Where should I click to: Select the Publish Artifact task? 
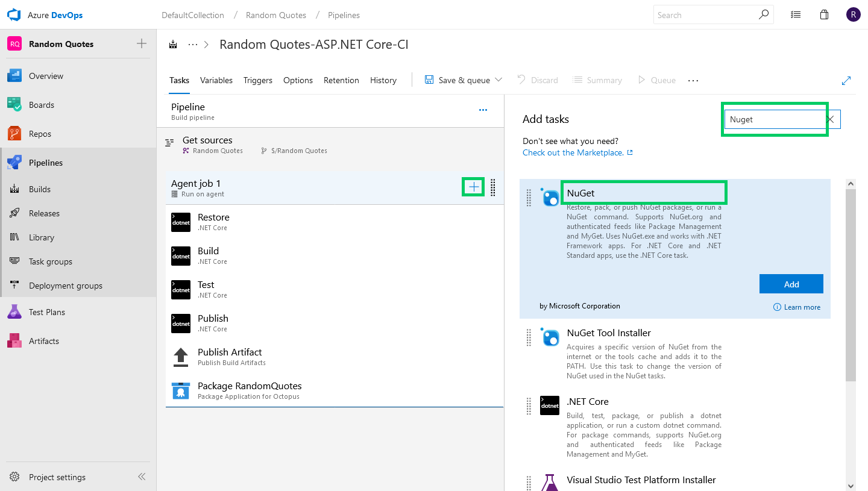[335, 357]
